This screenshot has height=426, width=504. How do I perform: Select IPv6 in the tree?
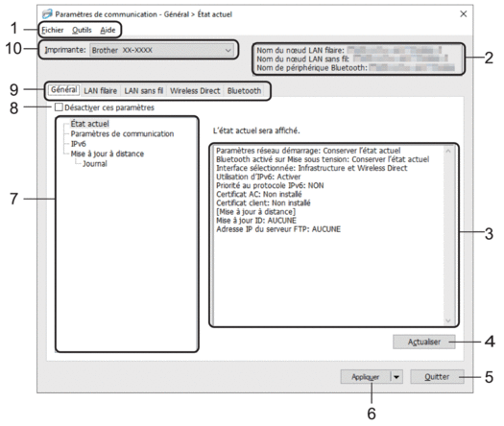pyautogui.click(x=78, y=144)
